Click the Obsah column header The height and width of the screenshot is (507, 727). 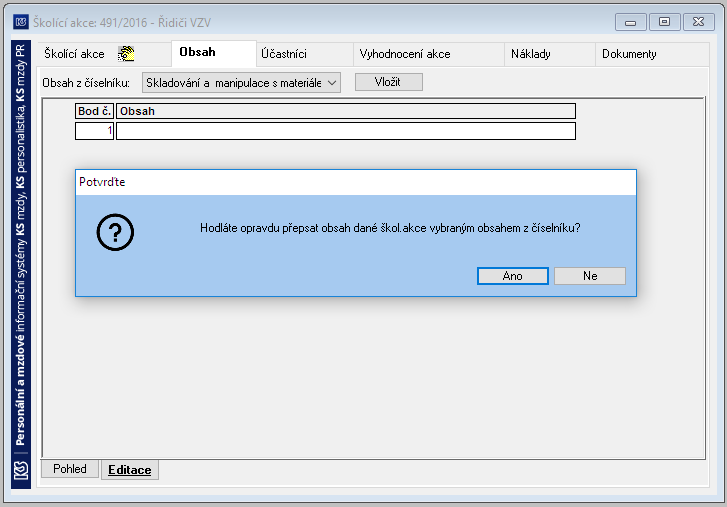coord(346,111)
